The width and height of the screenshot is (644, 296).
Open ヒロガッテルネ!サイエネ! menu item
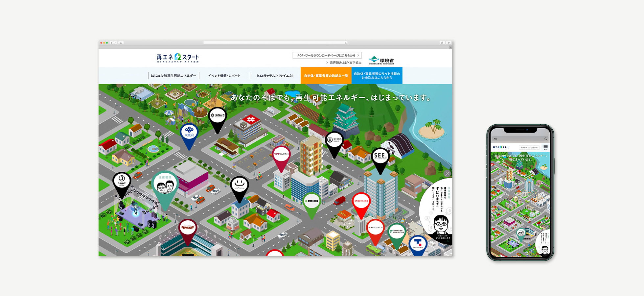275,76
